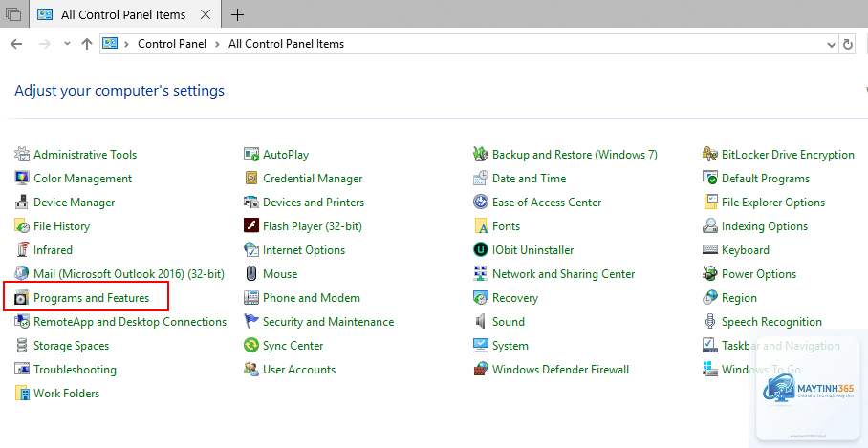The image size is (868, 448).
Task: Open the Mouse icon
Action: pyautogui.click(x=251, y=273)
